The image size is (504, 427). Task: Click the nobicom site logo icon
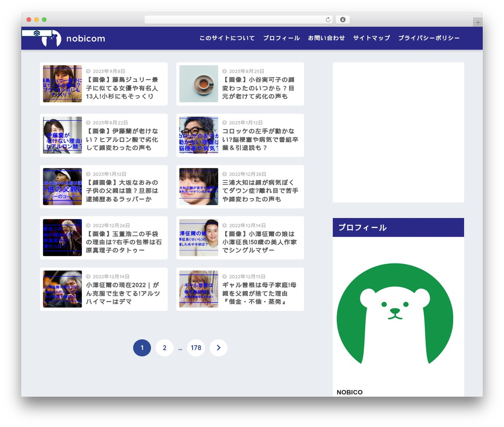pos(52,38)
